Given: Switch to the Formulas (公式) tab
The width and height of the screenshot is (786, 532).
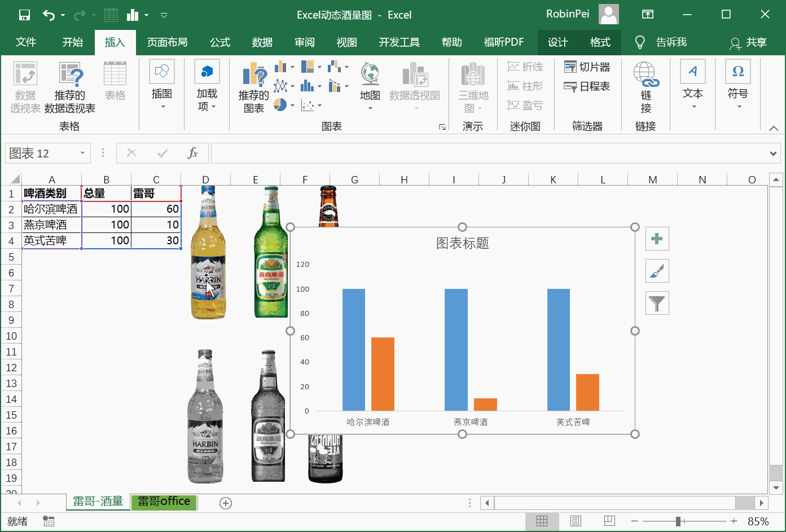Looking at the screenshot, I should click(220, 42).
